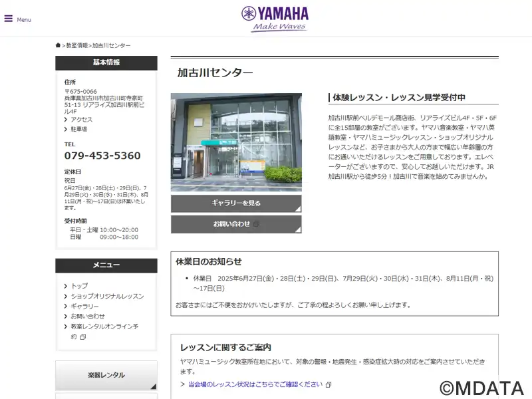Click the レッスンに関するご案内 heading
The image size is (532, 399).
tap(225, 347)
